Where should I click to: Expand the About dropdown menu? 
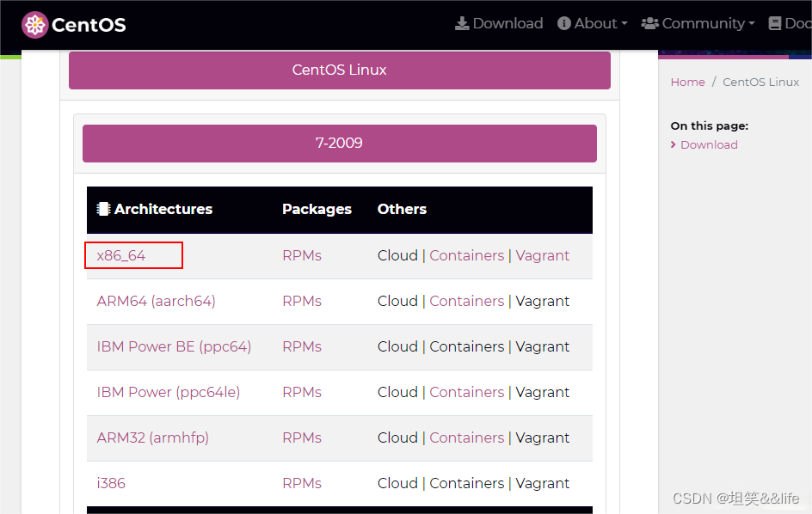pos(593,23)
